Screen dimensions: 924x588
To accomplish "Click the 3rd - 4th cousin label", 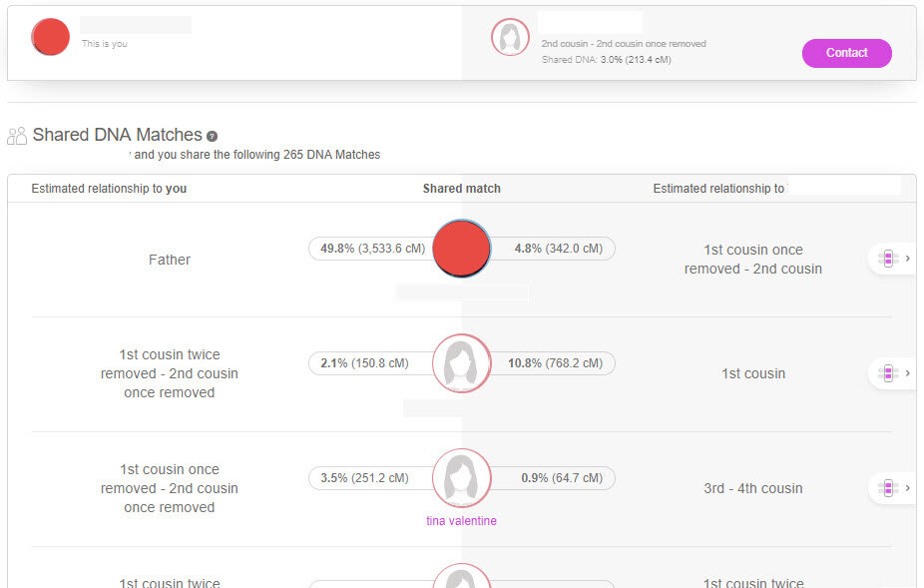I will (753, 489).
